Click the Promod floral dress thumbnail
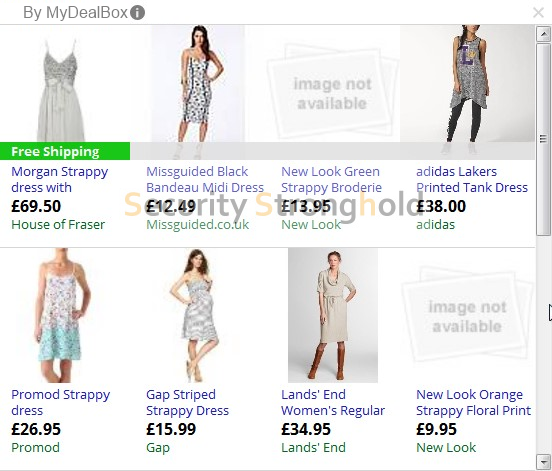552x471 pixels. click(61, 315)
